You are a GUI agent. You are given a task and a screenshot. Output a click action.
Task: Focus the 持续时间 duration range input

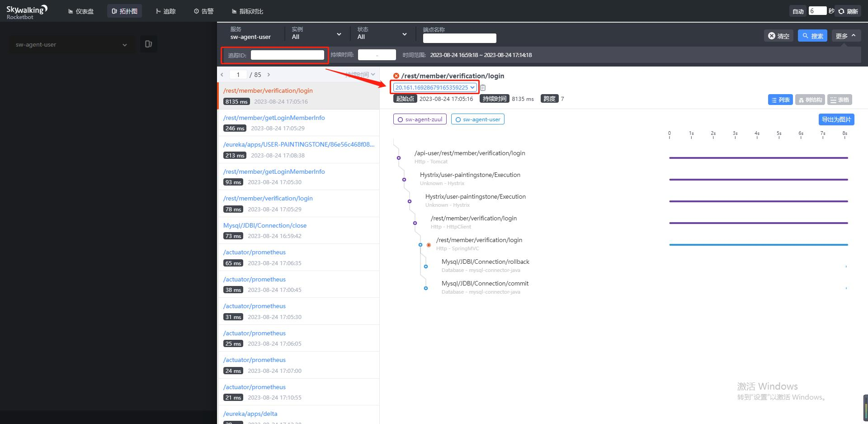coord(377,55)
